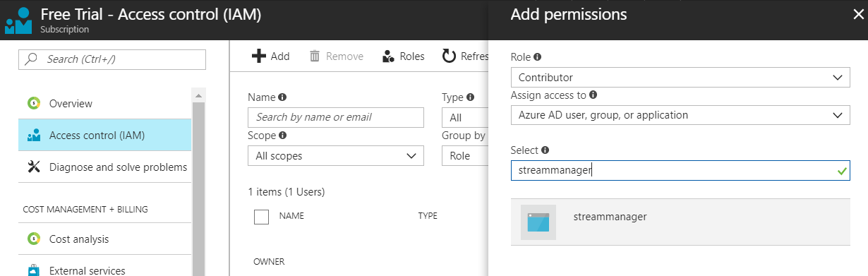Open Cost analysis menu item
The image size is (868, 276).
[x=104, y=239]
